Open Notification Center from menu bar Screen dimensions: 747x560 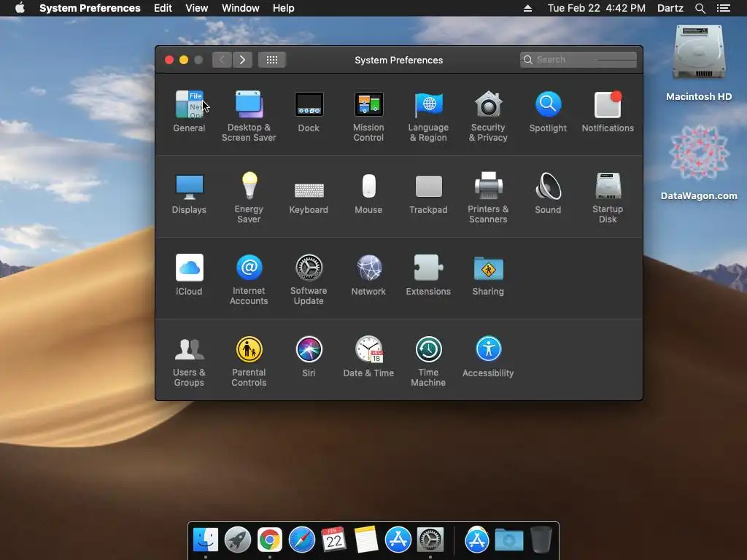[724, 8]
